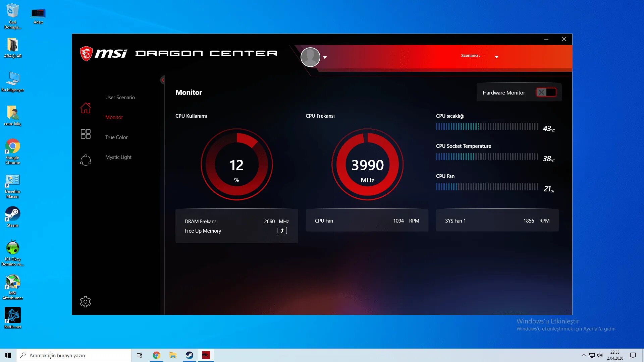Open Mystic Light menu item
The height and width of the screenshot is (362, 644).
click(118, 157)
